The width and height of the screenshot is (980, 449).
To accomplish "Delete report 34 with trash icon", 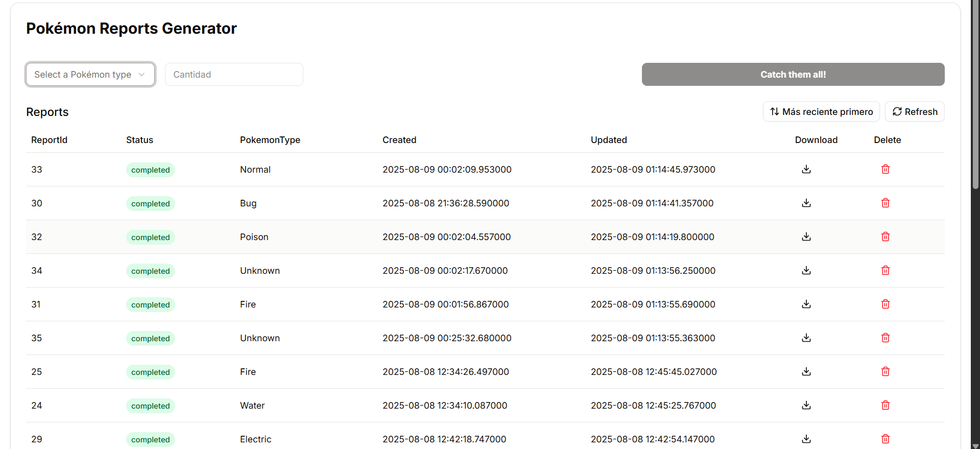I will tap(886, 270).
